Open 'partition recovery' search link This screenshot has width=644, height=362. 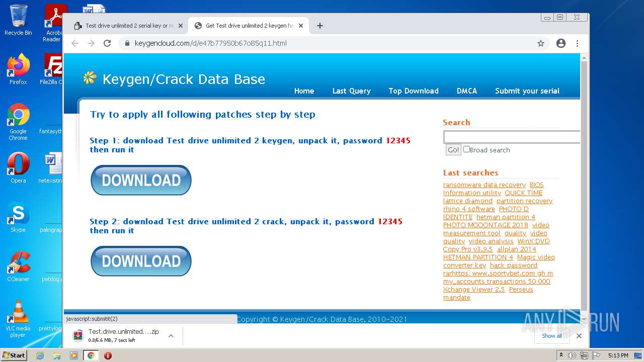524,201
